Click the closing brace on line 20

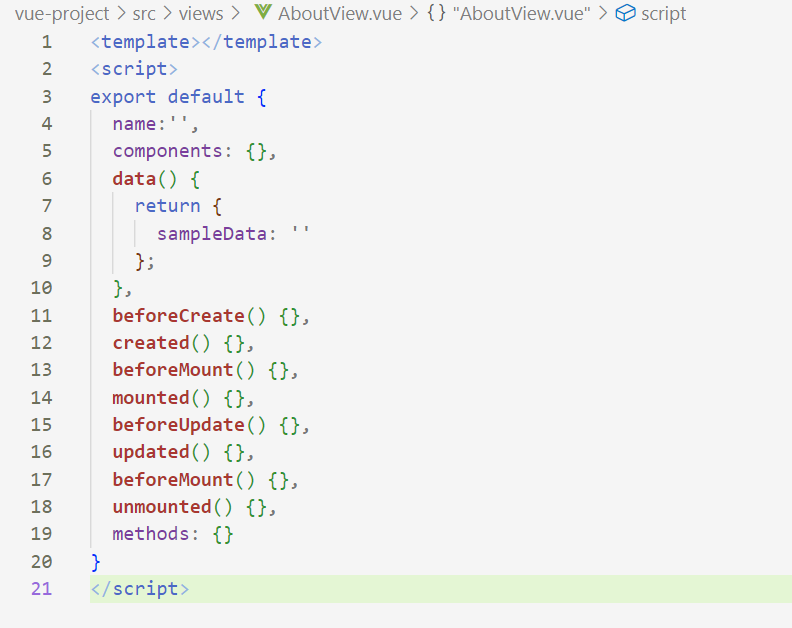95,562
